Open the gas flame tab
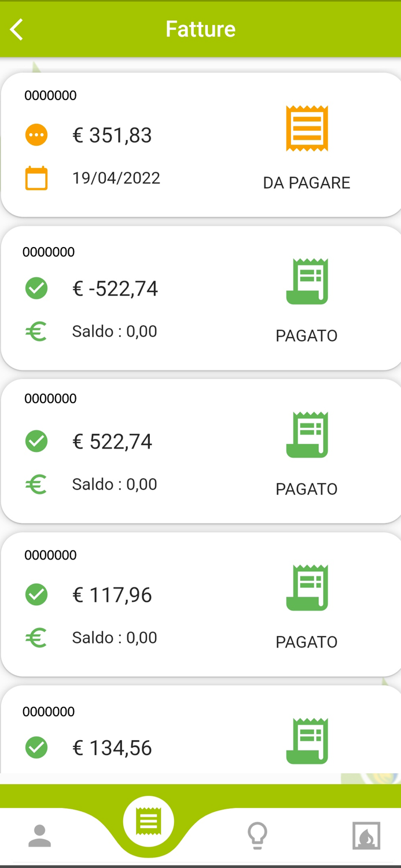The width and height of the screenshot is (401, 868). point(366,836)
